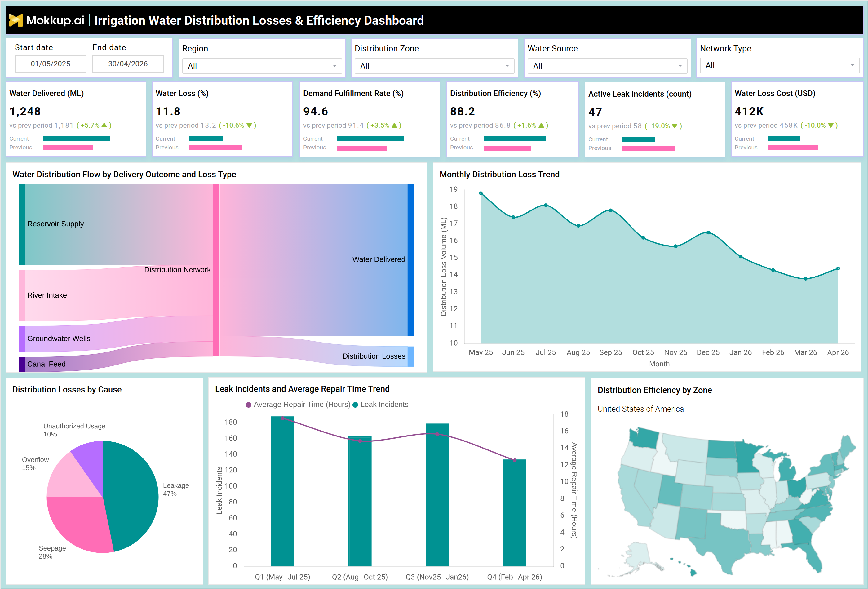Click Water Loss card Previous pink bar
Viewport: 868px width, 589px height.
pyautogui.click(x=215, y=148)
